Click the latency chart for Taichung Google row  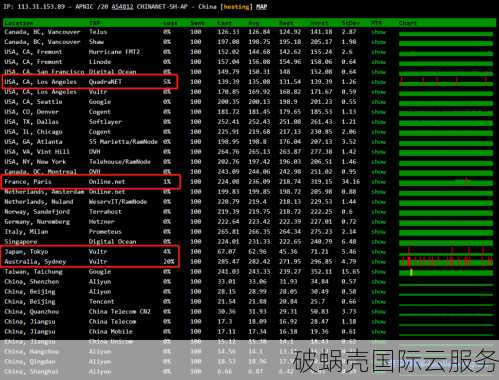[x=446, y=272]
